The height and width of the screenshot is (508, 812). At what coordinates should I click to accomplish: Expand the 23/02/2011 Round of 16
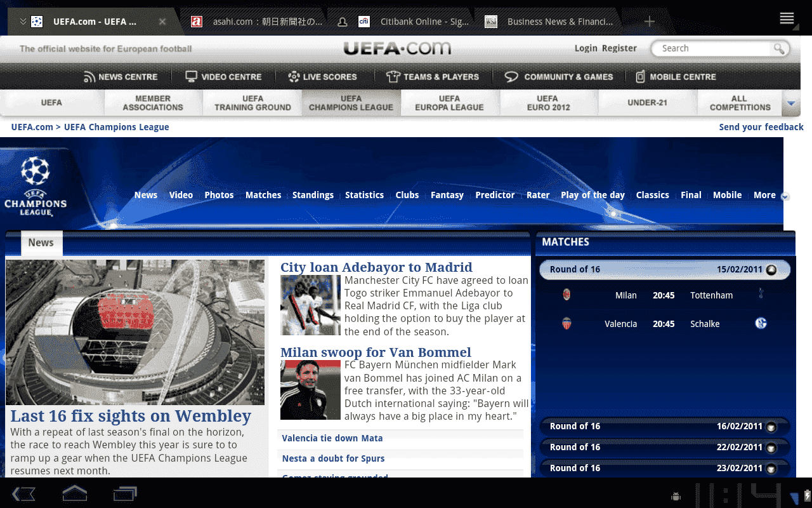coord(771,469)
